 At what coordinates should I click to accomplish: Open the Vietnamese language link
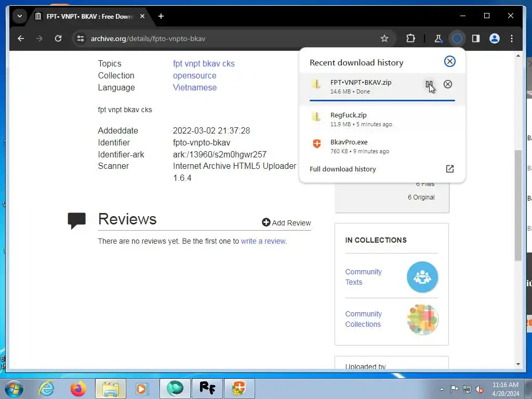(x=195, y=87)
